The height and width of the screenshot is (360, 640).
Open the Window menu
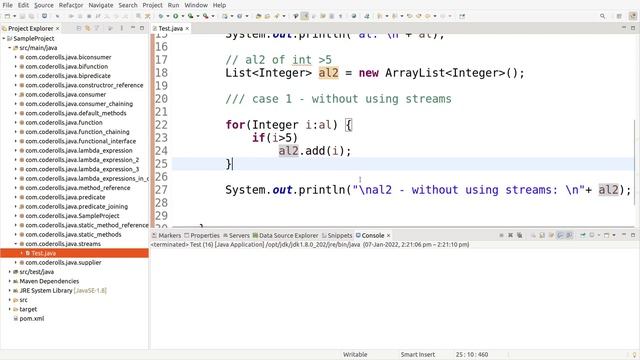pyautogui.click(x=196, y=5)
